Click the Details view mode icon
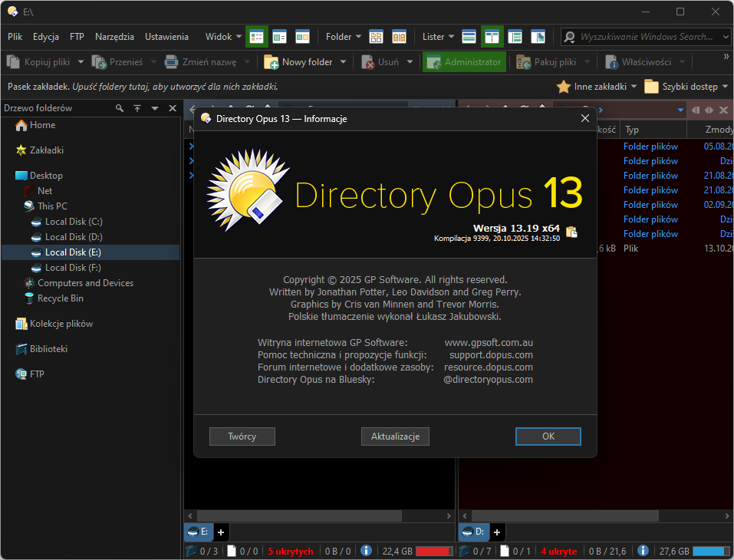The height and width of the screenshot is (560, 734). tap(256, 37)
